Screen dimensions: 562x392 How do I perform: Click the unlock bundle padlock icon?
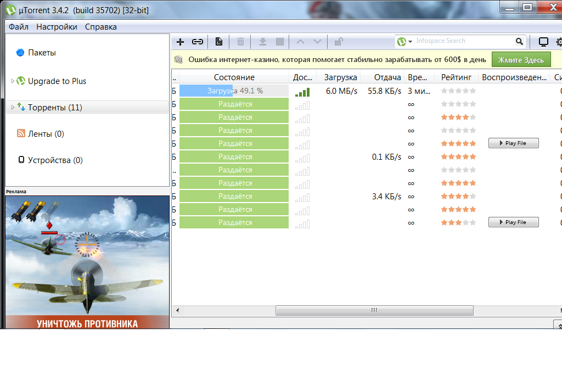pos(339,42)
